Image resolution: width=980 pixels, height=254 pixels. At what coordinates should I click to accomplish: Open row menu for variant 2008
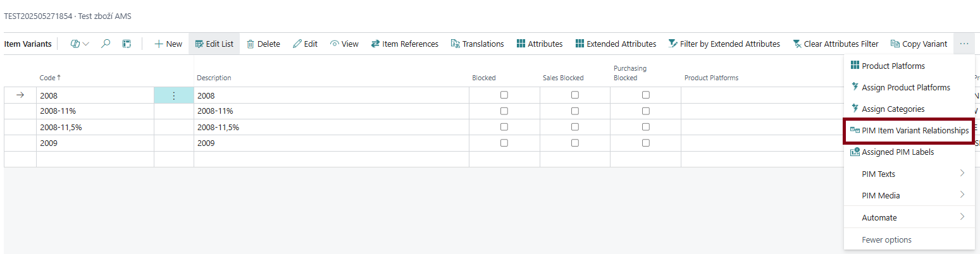click(x=174, y=95)
